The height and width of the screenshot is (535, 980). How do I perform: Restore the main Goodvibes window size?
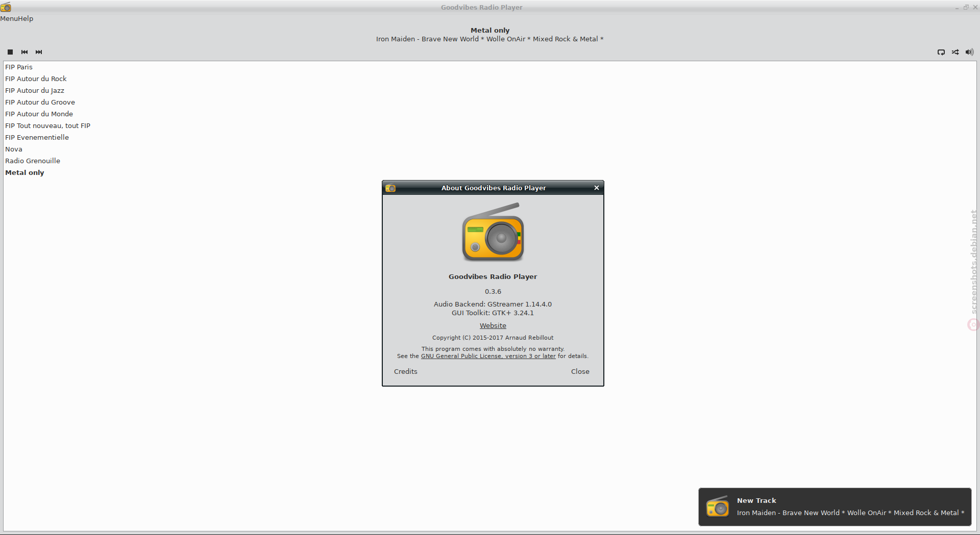[966, 7]
